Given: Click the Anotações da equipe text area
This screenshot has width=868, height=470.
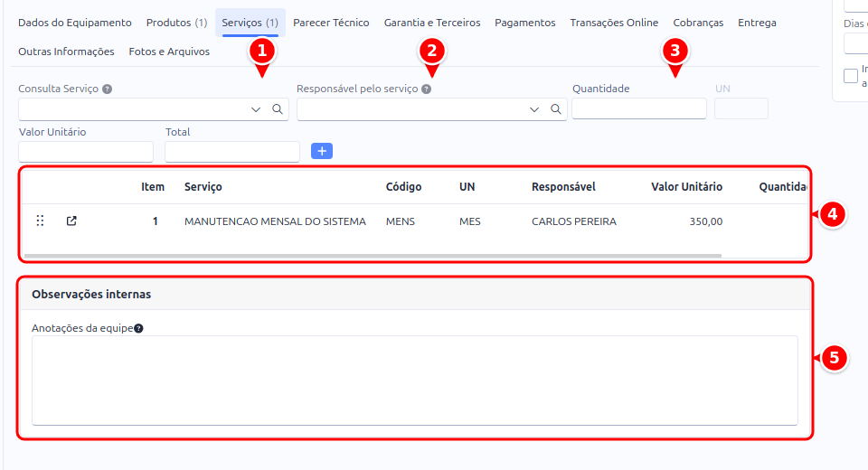Looking at the screenshot, I should pos(415,381).
